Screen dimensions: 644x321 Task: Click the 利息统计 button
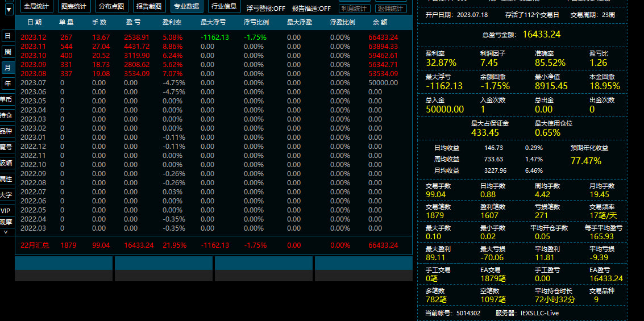tap(355, 9)
